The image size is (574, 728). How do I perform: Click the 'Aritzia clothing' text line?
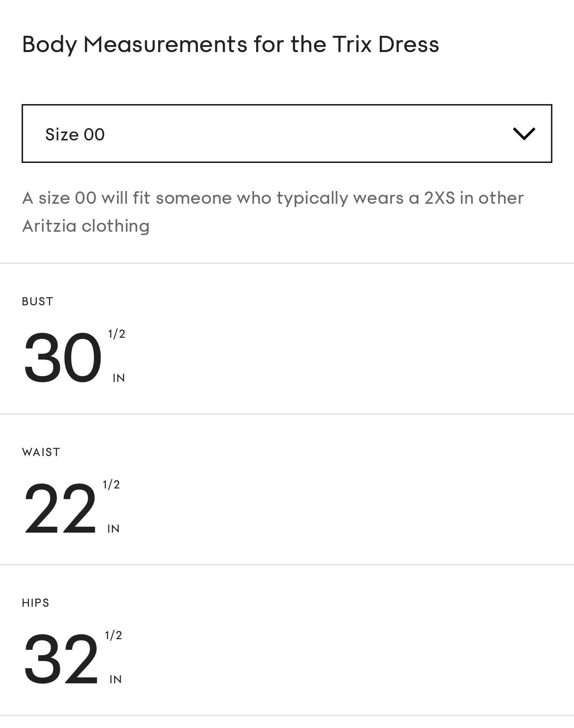tap(86, 226)
